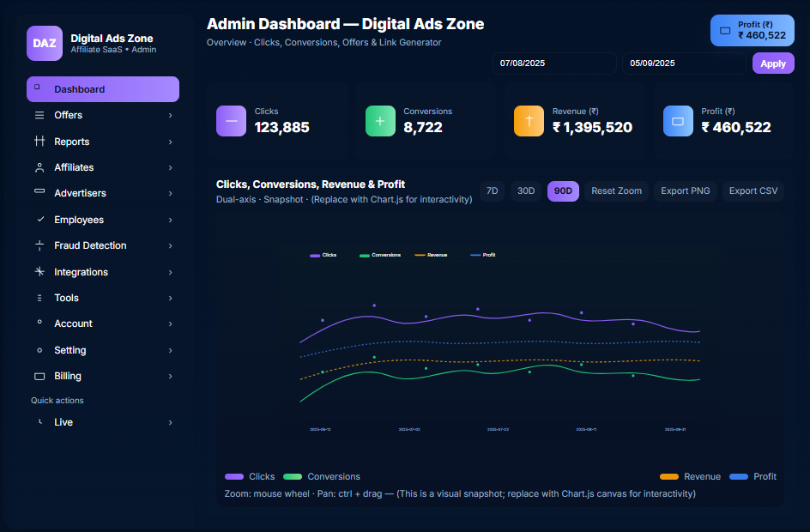Click the Apply button for date range
Viewport: 810px width, 532px height.
[772, 63]
